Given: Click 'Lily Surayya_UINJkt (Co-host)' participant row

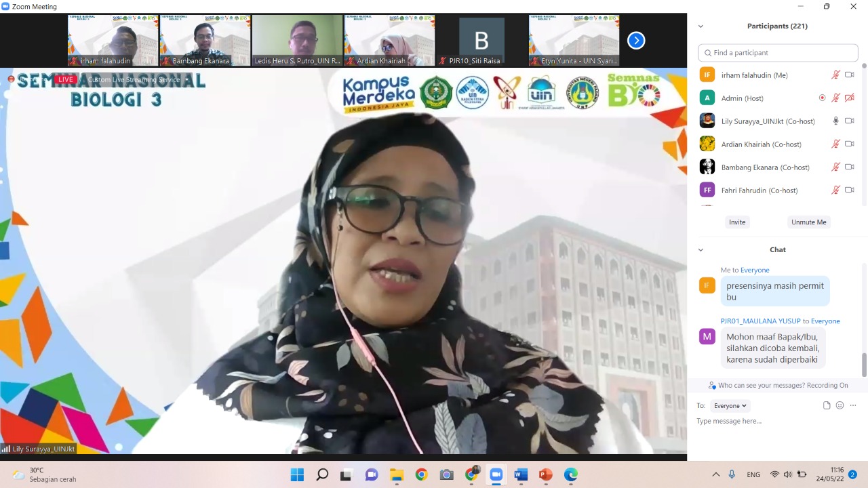Looking at the screenshot, I should point(778,121).
